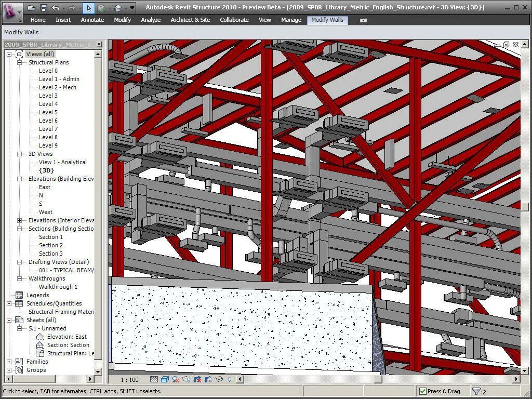The image size is (532, 399).
Task: Open the Revit application menu button
Action: coord(11,11)
